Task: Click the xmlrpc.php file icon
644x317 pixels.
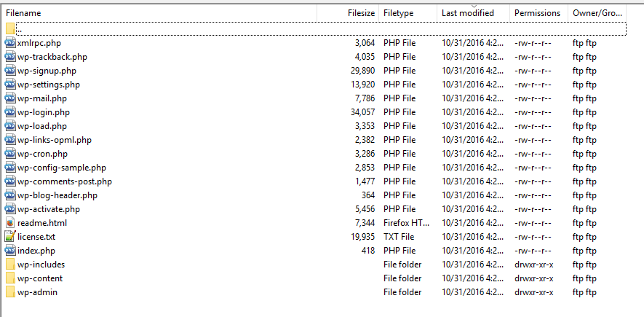Action: coord(10,43)
